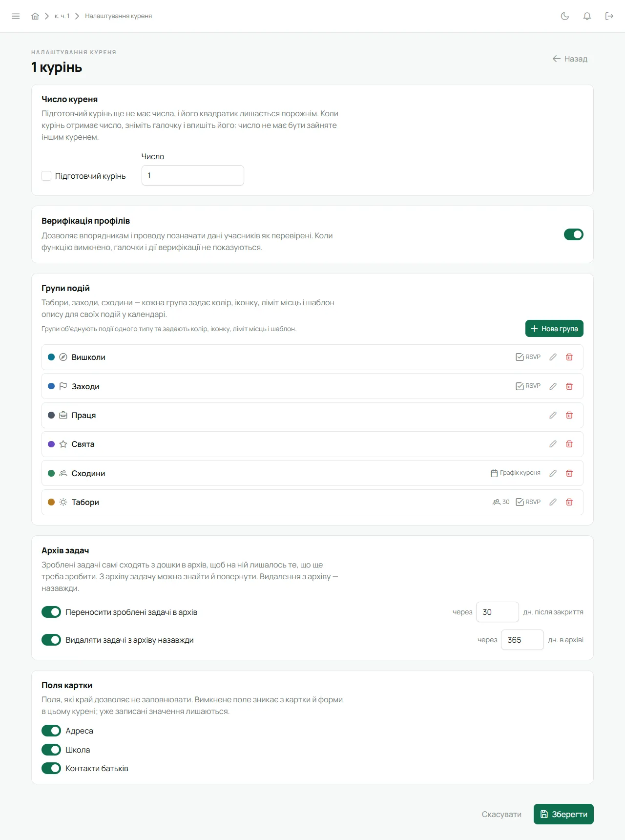Disable the Верифікація профілів toggle
Viewport: 625px width, 840px height.
[574, 234]
